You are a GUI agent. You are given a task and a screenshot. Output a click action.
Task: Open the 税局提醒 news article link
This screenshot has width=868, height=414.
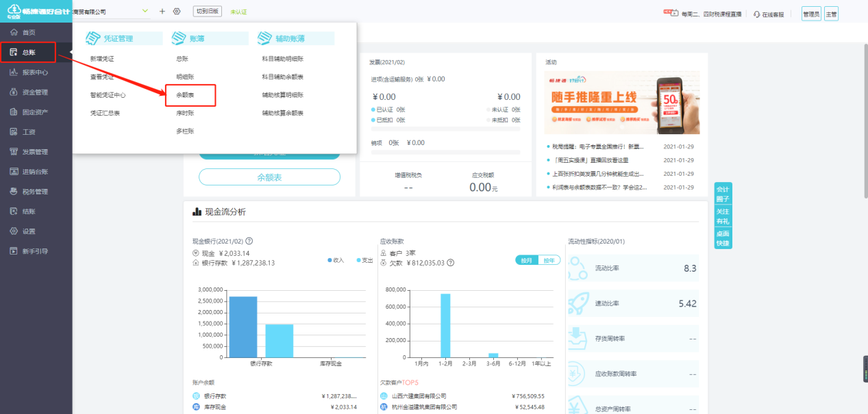[595, 146]
